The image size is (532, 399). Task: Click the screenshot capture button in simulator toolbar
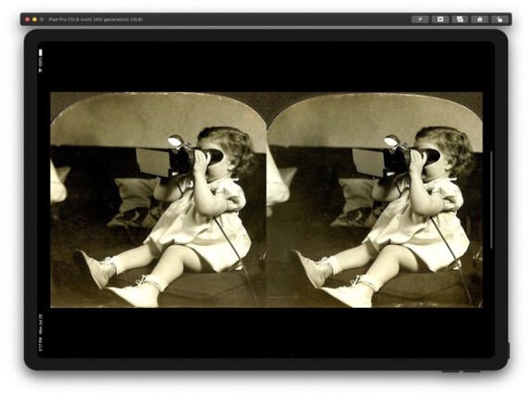(440, 19)
